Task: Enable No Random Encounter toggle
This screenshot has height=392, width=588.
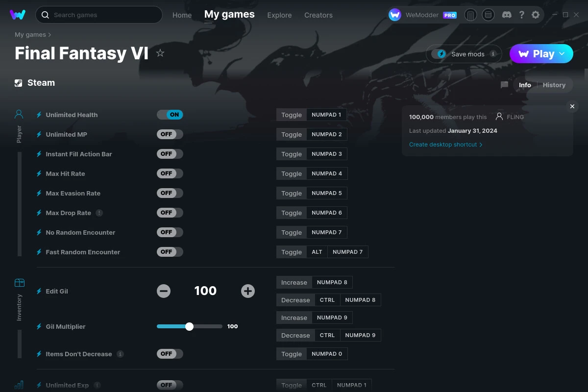Action: (170, 232)
